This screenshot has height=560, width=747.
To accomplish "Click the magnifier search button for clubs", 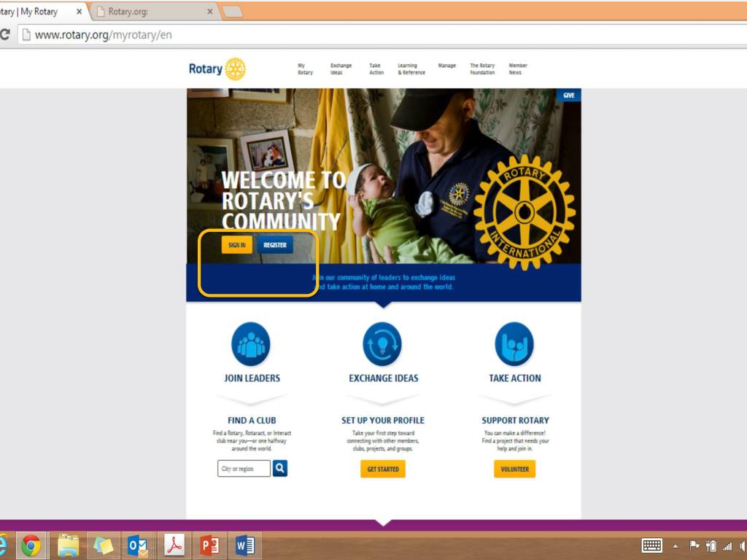I will (x=280, y=468).
